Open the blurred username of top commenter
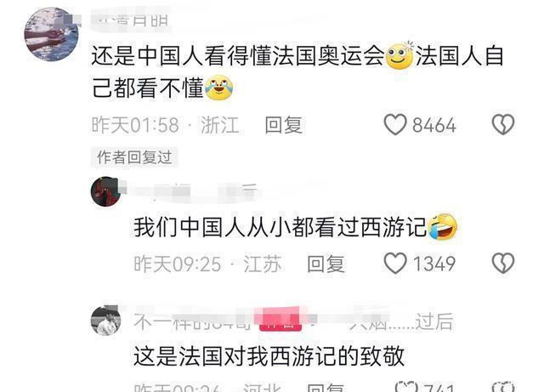 click(x=132, y=20)
